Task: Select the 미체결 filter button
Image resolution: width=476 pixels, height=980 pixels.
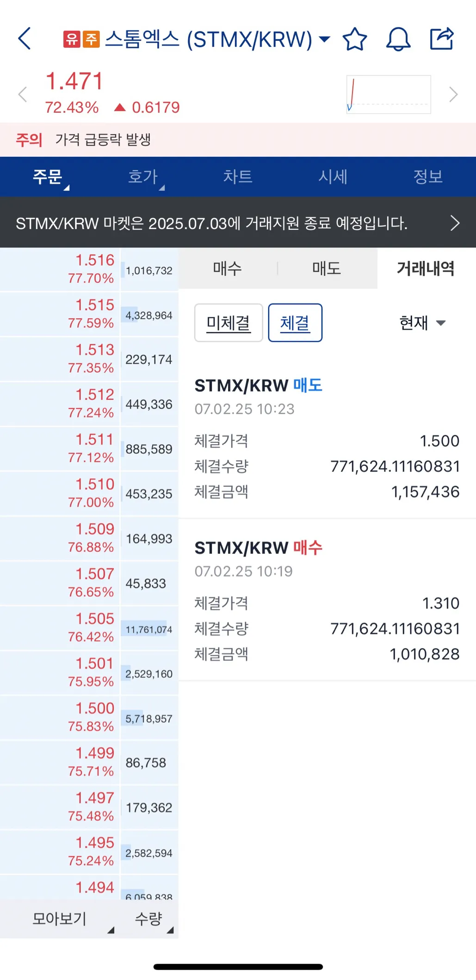Action: point(229,323)
